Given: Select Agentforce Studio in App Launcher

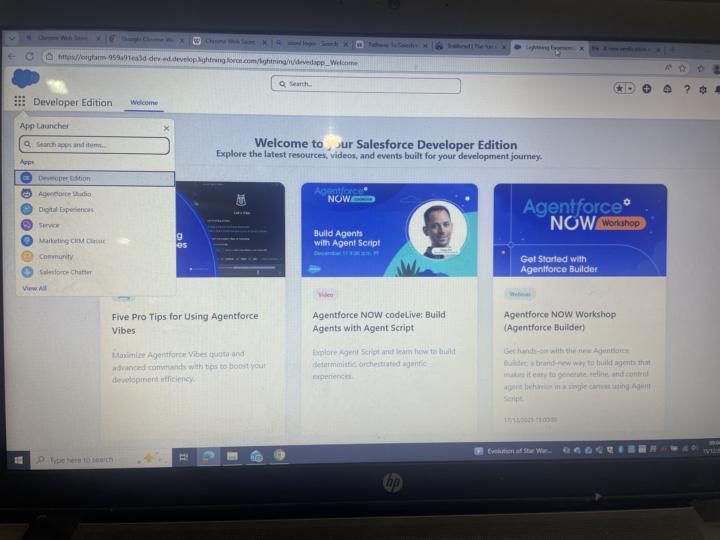Looking at the screenshot, I should pos(64,194).
